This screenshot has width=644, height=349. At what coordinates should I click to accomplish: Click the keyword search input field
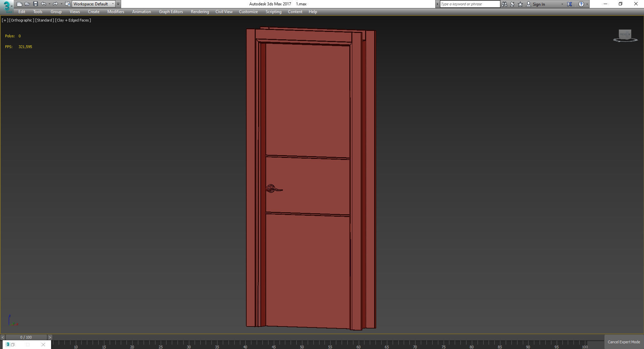tap(470, 4)
